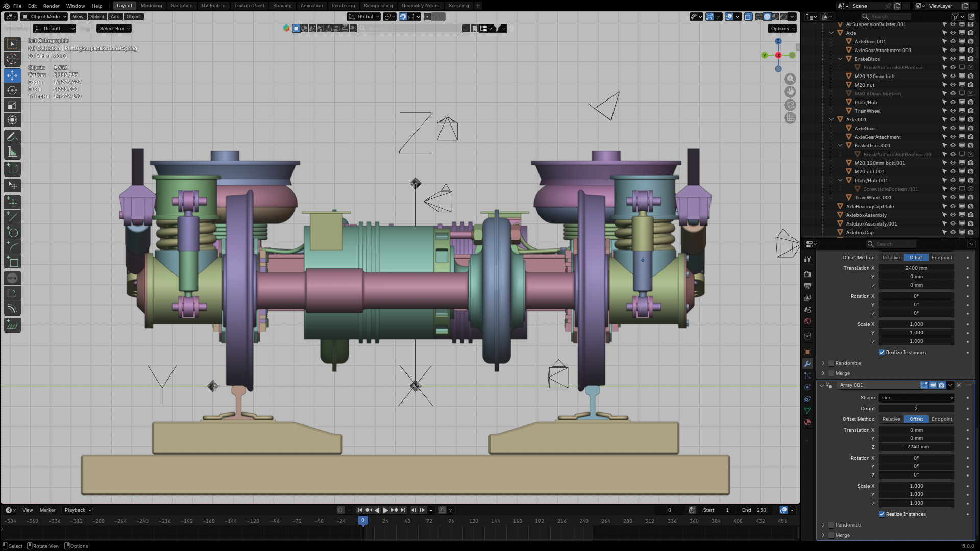Remove the Array.001 modifier
980x551 pixels.
tap(959, 385)
